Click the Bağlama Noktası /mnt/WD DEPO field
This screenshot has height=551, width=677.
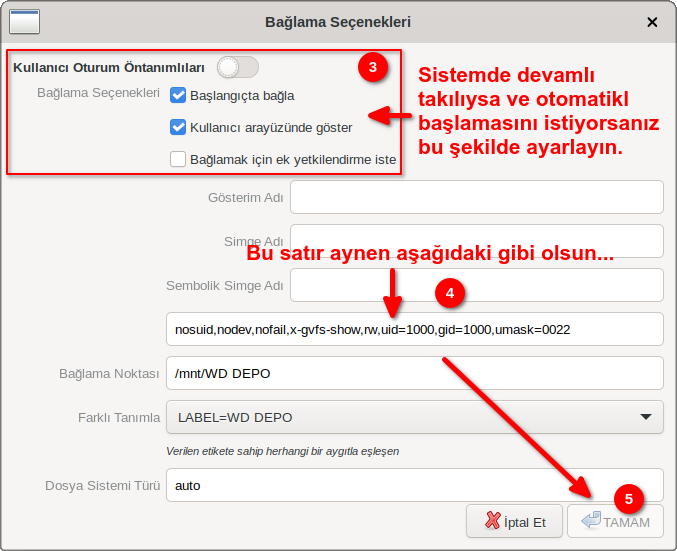(x=415, y=373)
